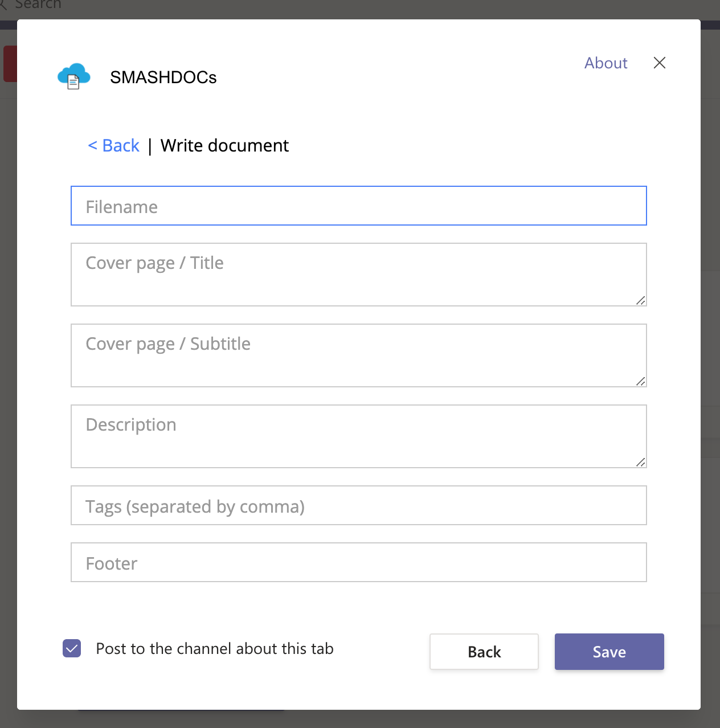Save the new document
The width and height of the screenshot is (720, 728).
[x=609, y=652]
